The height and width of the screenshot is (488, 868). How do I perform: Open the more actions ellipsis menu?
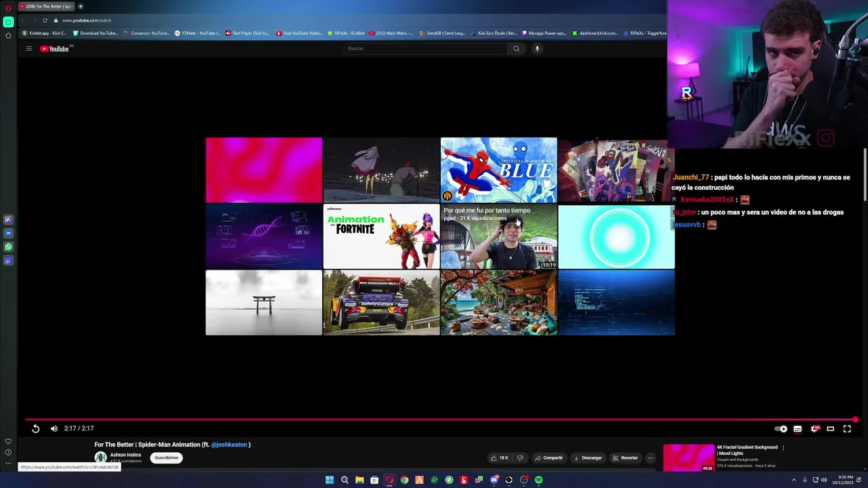coord(650,457)
